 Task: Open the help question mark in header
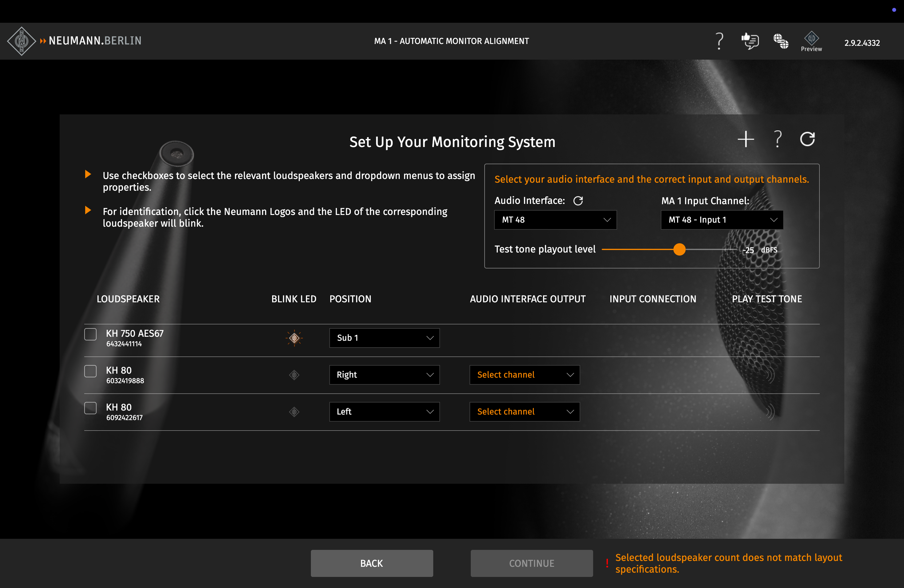click(719, 41)
